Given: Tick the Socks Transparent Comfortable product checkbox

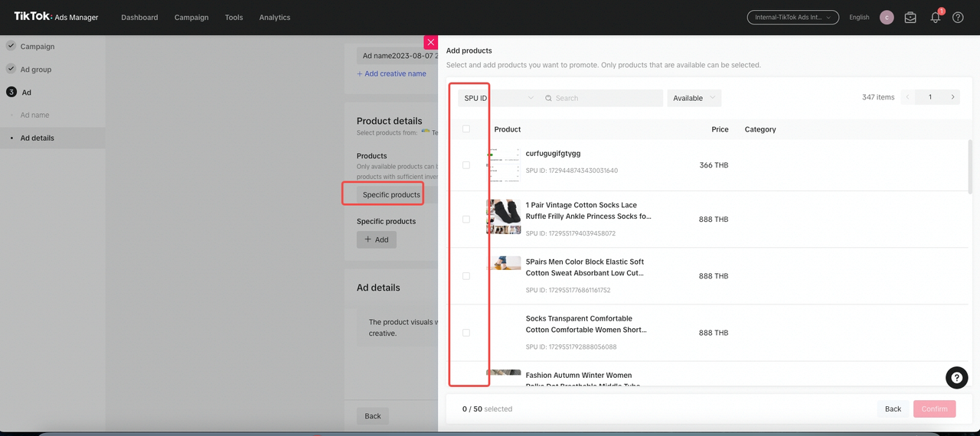Looking at the screenshot, I should [x=466, y=333].
